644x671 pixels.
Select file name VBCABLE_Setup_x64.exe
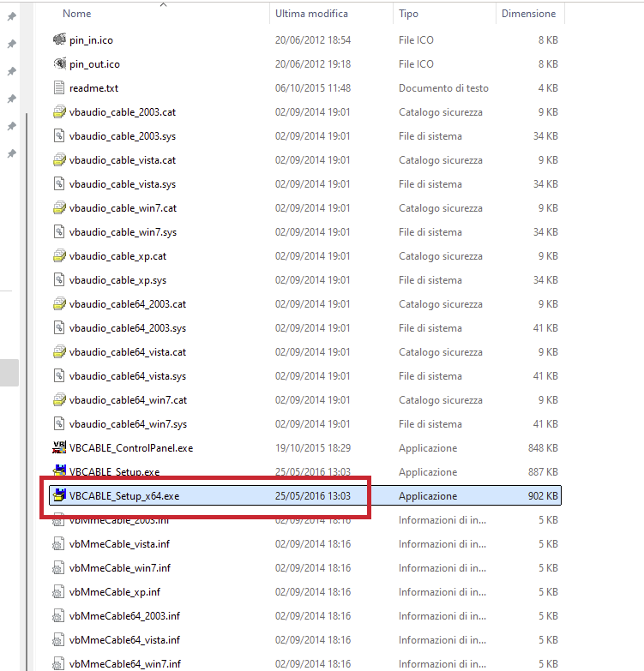point(124,495)
